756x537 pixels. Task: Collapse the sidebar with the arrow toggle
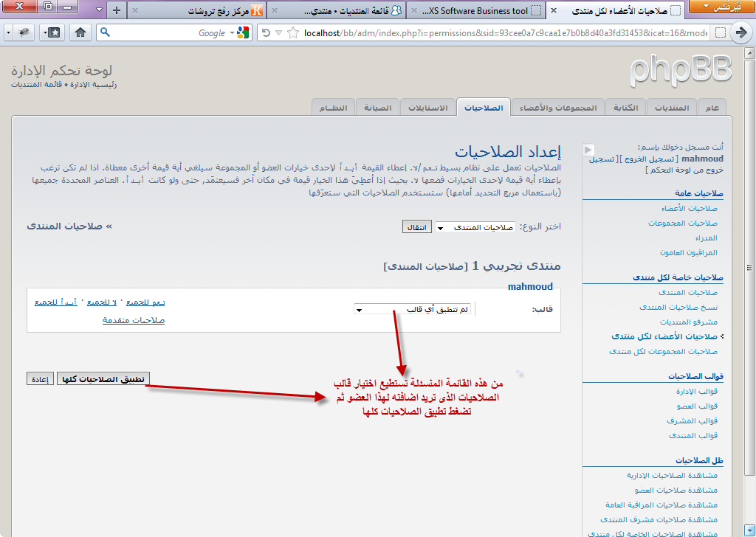point(588,150)
